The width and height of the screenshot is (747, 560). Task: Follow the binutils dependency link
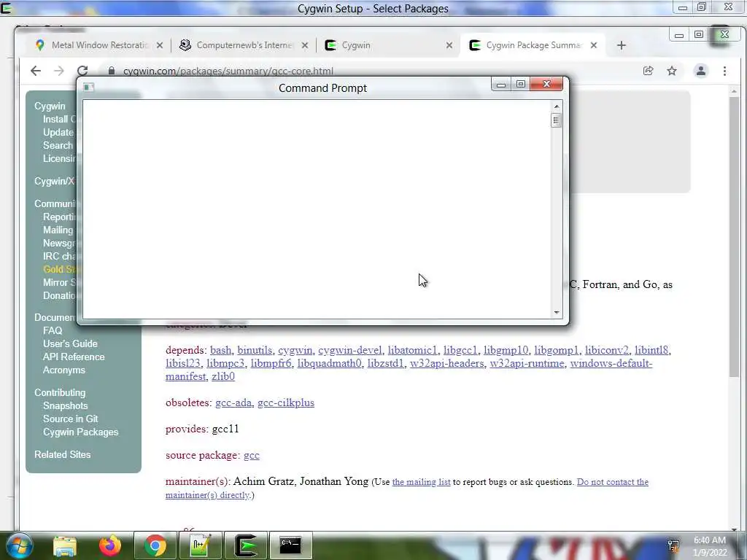point(255,351)
